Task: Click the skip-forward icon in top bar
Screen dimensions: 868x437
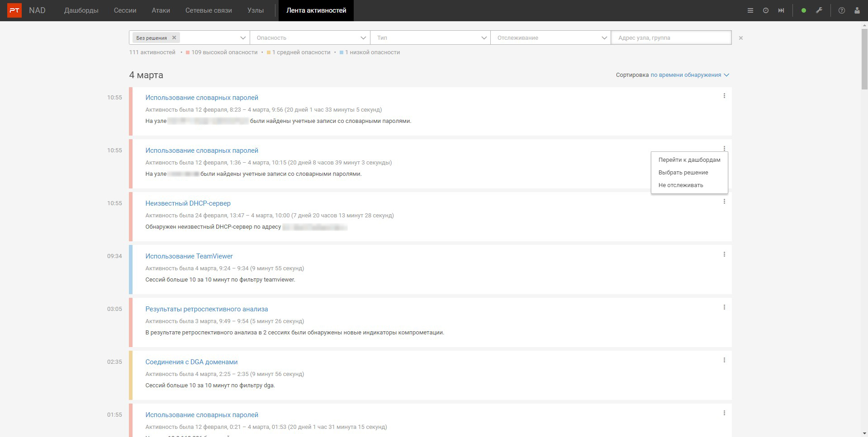Action: coord(781,10)
